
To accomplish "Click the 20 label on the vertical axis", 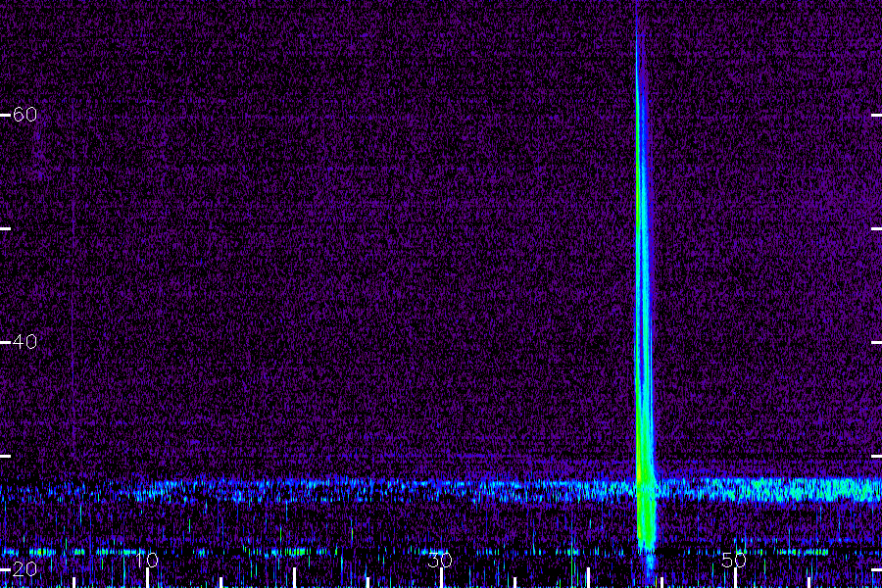I will pos(24,568).
